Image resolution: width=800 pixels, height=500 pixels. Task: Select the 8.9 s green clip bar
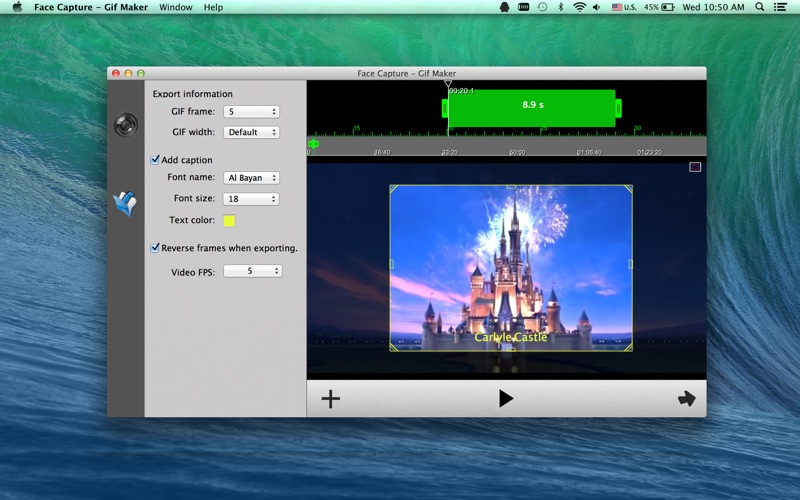532,108
